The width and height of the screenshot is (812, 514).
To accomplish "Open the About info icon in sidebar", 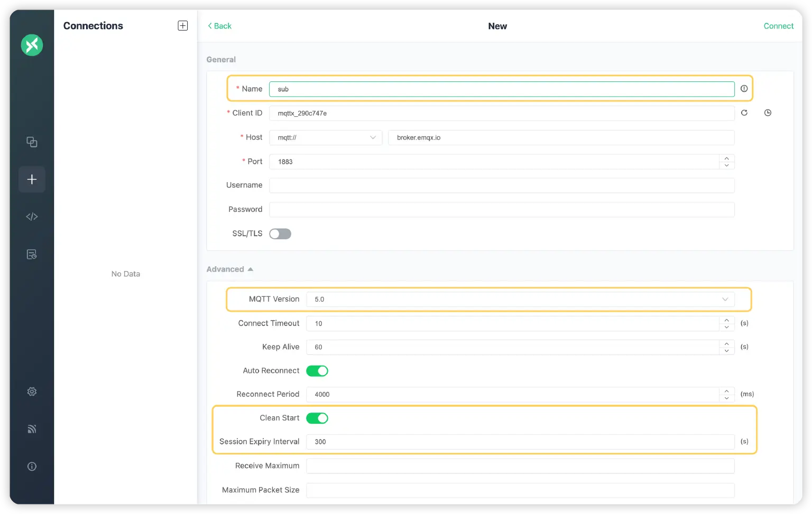I will pyautogui.click(x=32, y=466).
